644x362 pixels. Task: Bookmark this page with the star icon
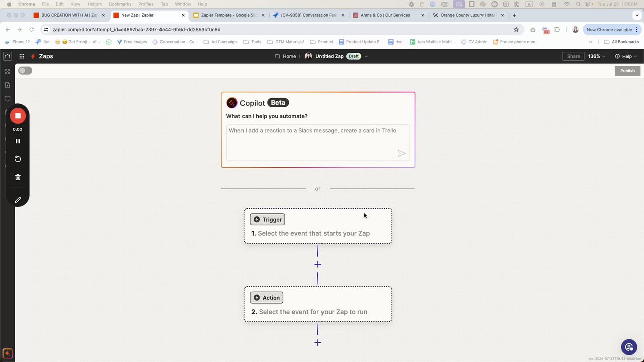[x=516, y=30]
